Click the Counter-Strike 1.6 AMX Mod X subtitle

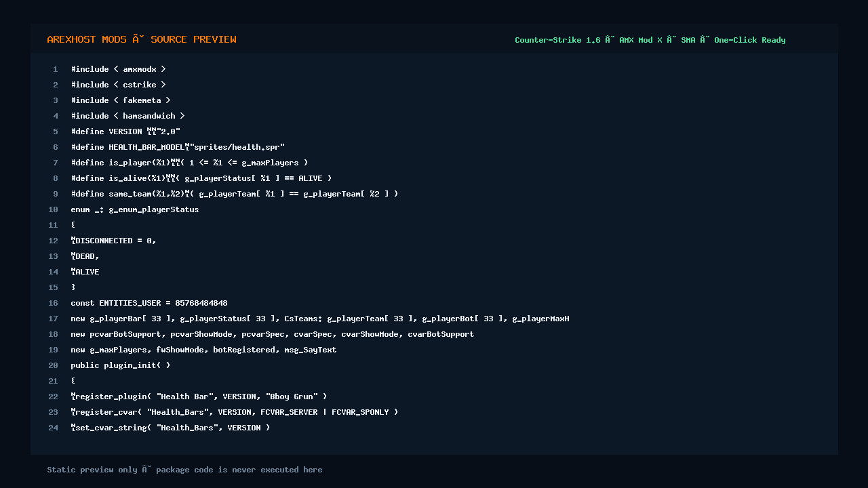coord(650,40)
